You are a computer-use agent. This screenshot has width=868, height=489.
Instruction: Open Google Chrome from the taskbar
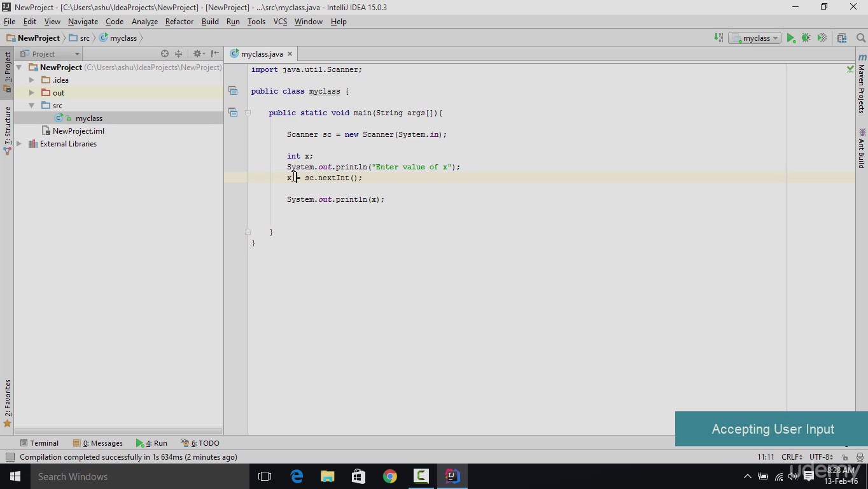click(390, 476)
